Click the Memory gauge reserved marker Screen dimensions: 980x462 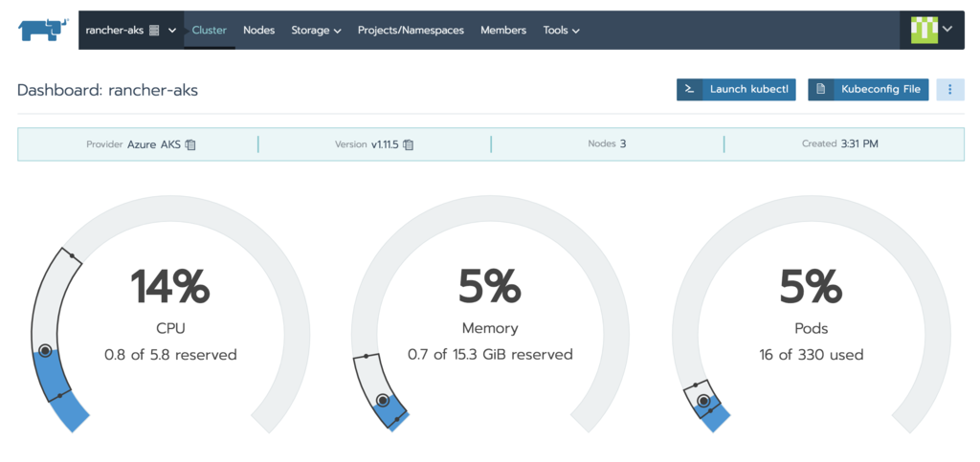pyautogui.click(x=383, y=401)
